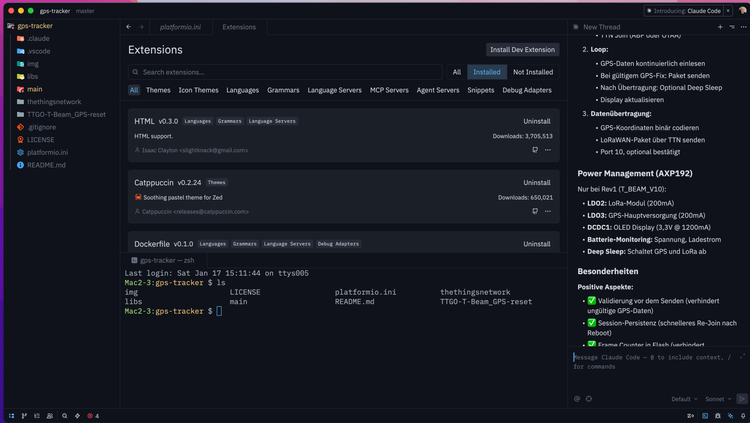Filter extensions by Debug Adapters
750x423 pixels.
(x=527, y=90)
